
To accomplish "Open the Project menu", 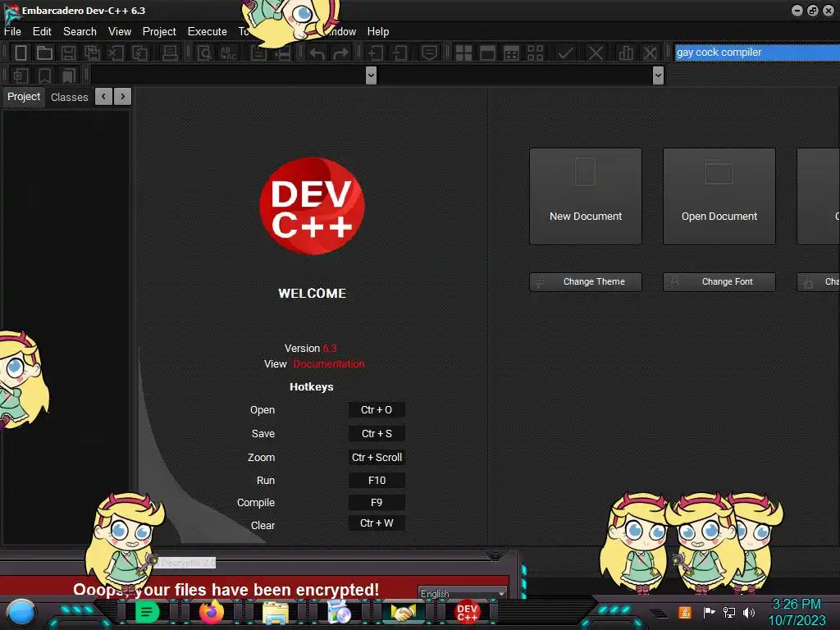I will [x=159, y=32].
